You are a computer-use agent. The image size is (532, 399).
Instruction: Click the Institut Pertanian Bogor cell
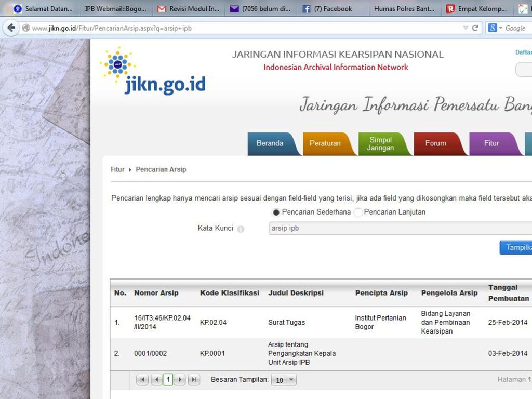tap(380, 322)
